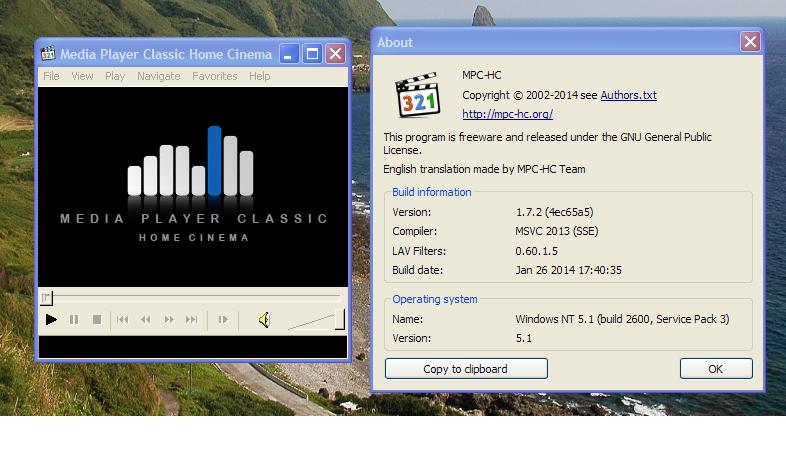Screen dimensions: 786x464
Task: Click the Build information group label
Action: point(432,192)
